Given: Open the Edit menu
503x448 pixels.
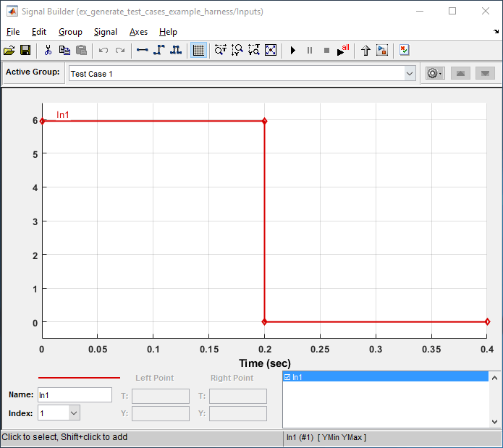Looking at the screenshot, I should (39, 32).
